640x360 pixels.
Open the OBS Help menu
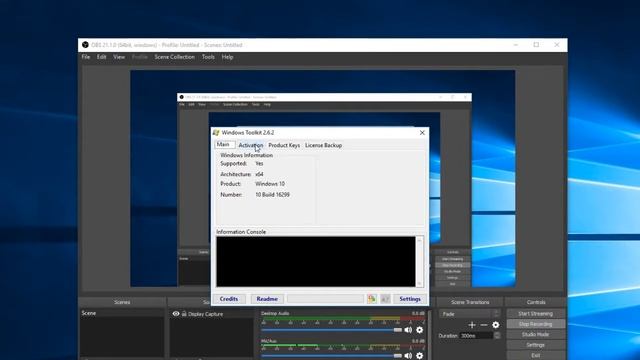pos(227,57)
